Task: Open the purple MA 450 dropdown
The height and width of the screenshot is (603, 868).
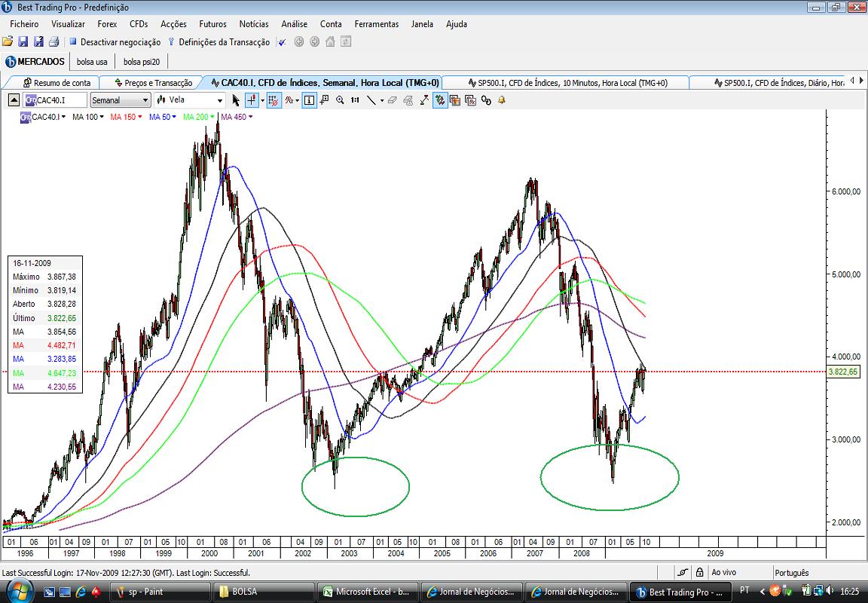Action: (250, 117)
